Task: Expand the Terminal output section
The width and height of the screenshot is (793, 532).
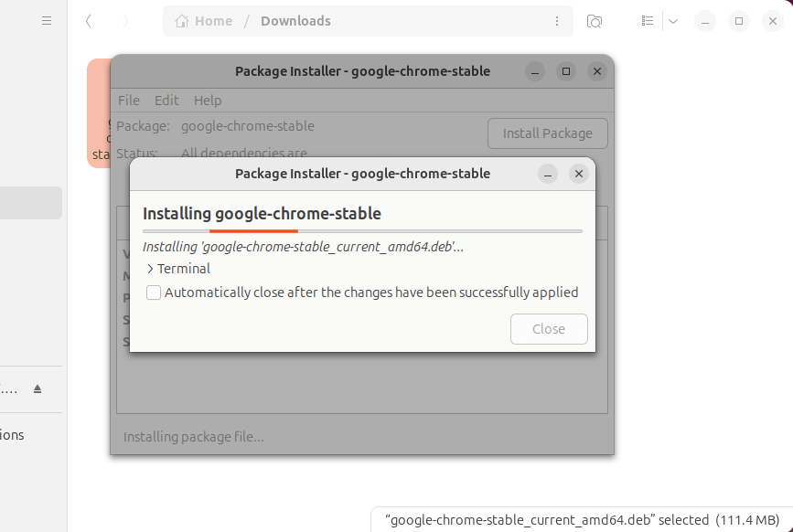Action: (x=151, y=269)
